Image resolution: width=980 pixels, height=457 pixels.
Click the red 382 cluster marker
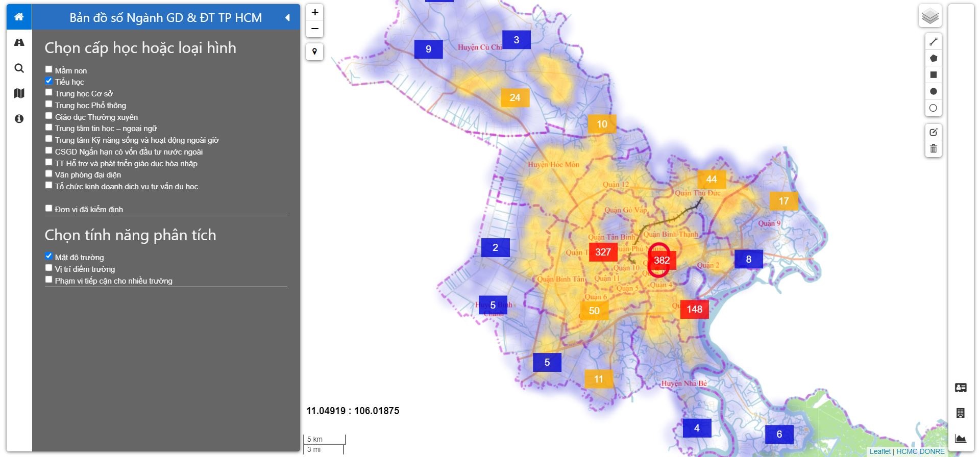pyautogui.click(x=661, y=260)
